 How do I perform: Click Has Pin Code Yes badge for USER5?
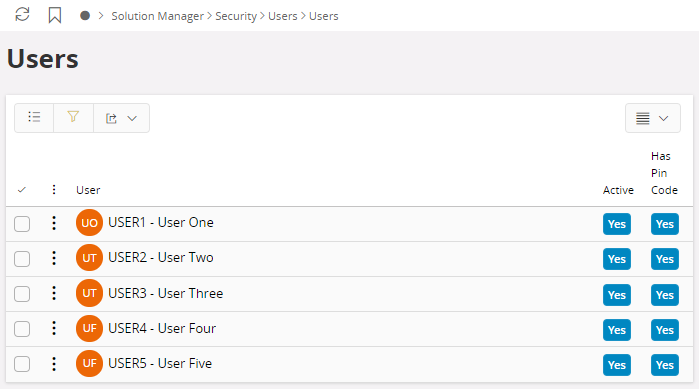click(x=665, y=365)
